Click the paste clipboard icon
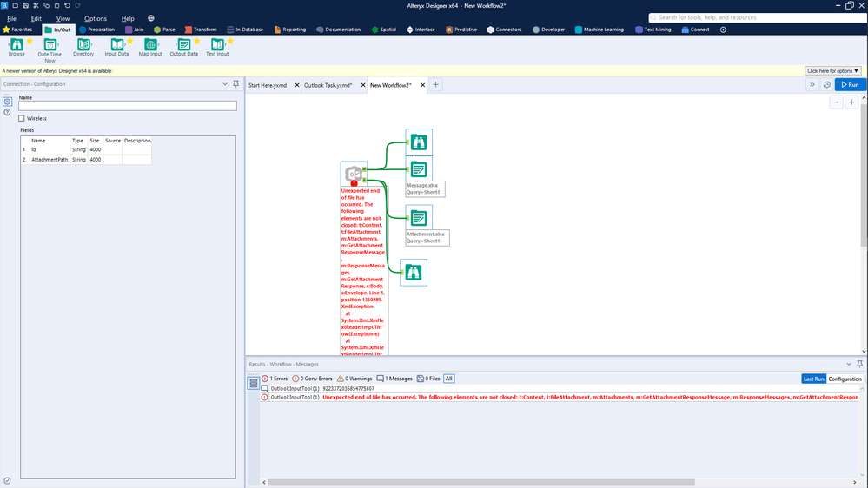 pos(56,5)
